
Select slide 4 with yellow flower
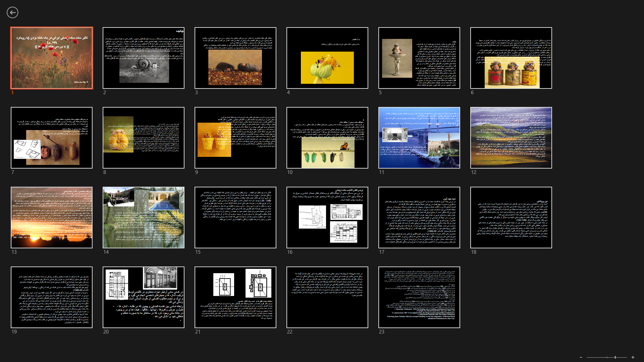point(327,58)
